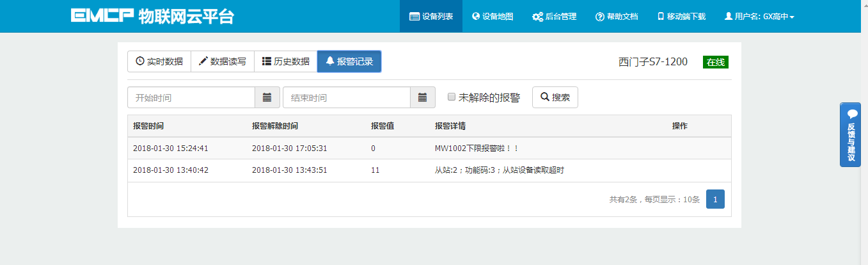
Task: Click MW1002下限报警啦 alarm detail
Action: coord(477,148)
